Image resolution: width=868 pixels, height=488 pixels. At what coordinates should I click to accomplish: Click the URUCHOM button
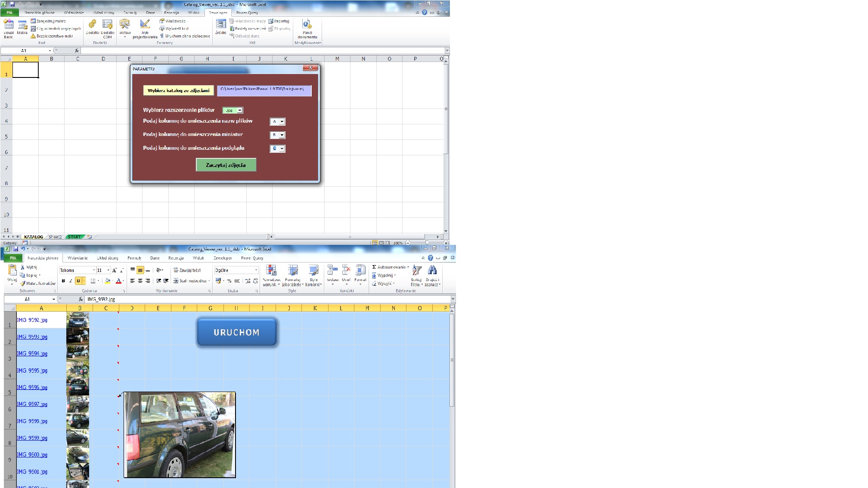[x=237, y=332]
